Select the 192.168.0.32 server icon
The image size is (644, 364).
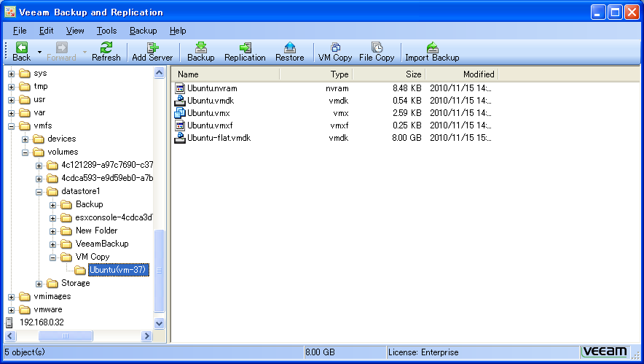[9, 323]
